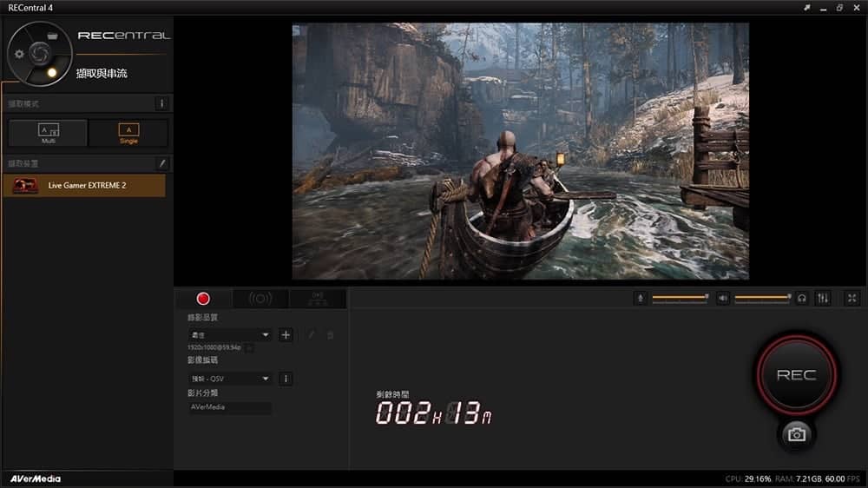Expand the recording quality dropdown
The image size is (868, 488).
coord(230,334)
